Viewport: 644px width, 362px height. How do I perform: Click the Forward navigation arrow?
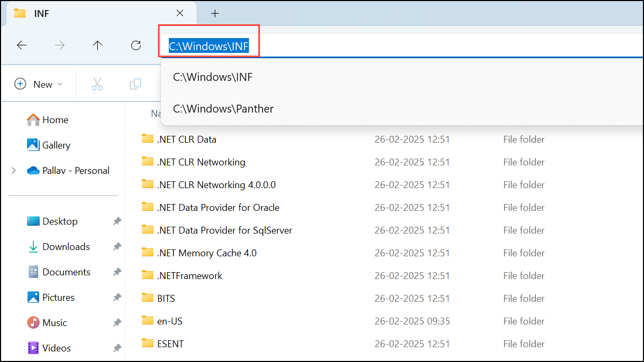(x=60, y=45)
